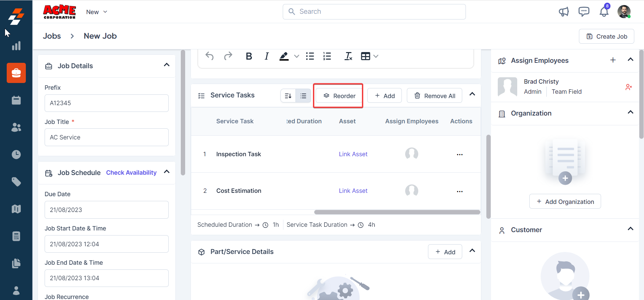The height and width of the screenshot is (300, 644).
Task: Open the analytics bar chart sidebar icon
Action: pyautogui.click(x=16, y=46)
